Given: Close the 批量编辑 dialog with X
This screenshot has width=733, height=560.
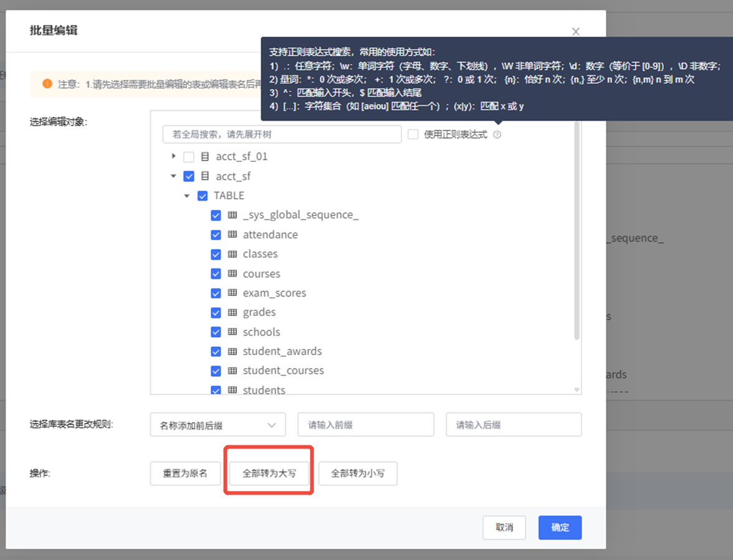Looking at the screenshot, I should 575,31.
